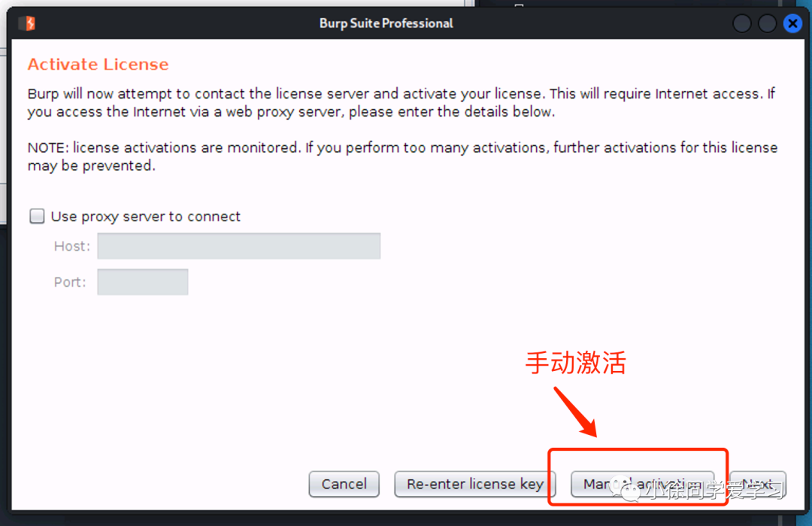Viewport: 812px width, 526px height.
Task: Maximize the Burp Suite window
Action: 767,23
